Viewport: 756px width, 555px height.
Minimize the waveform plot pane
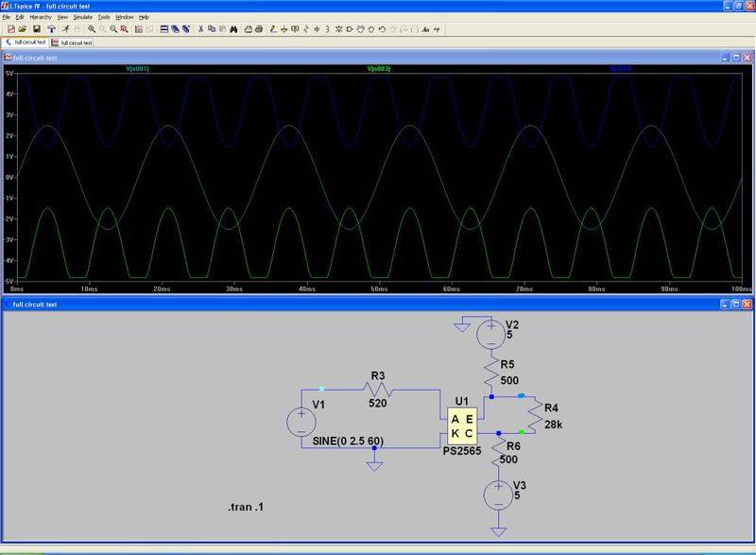[x=726, y=58]
